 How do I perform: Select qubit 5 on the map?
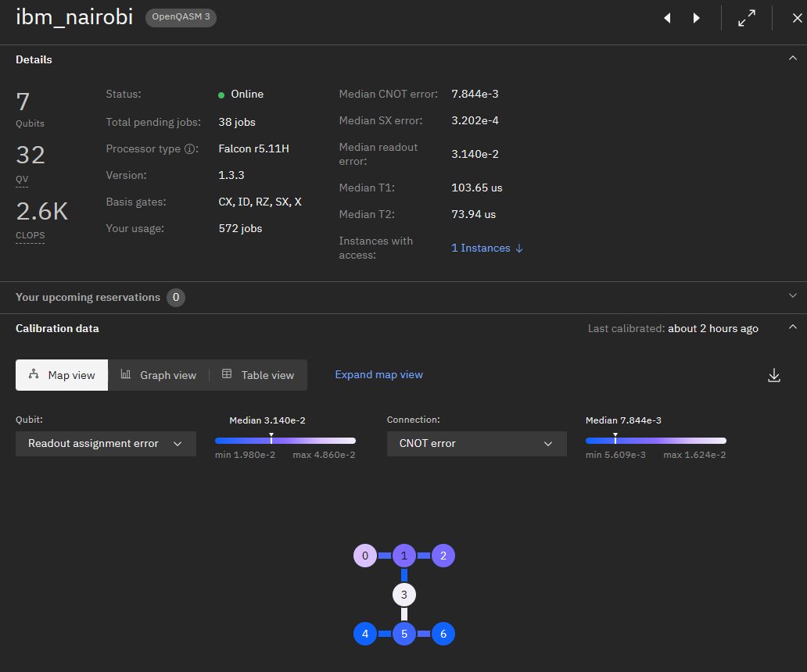[404, 634]
